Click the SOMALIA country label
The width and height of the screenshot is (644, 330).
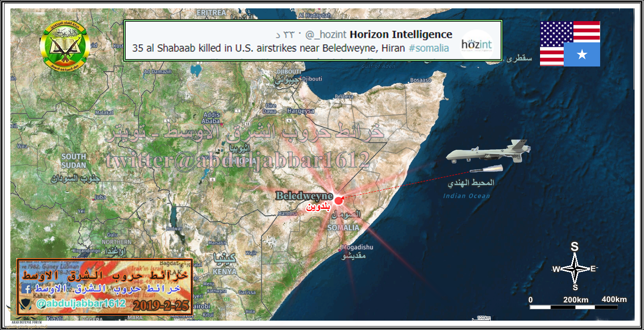(x=343, y=228)
